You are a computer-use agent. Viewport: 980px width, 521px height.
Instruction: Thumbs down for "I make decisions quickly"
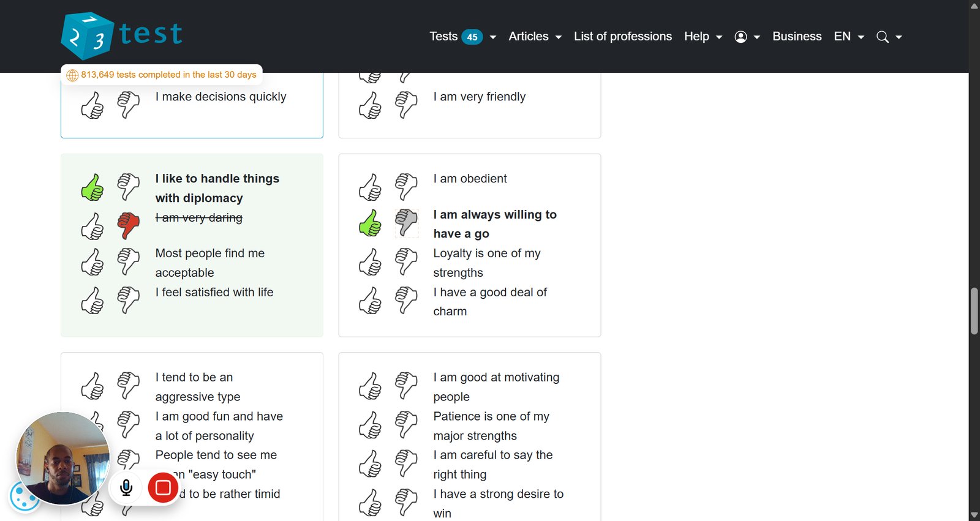[x=129, y=105]
